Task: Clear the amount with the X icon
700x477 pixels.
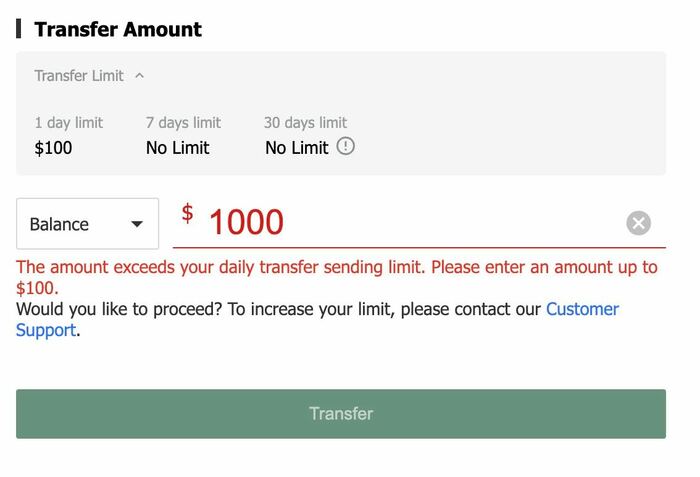Action: pos(638,223)
